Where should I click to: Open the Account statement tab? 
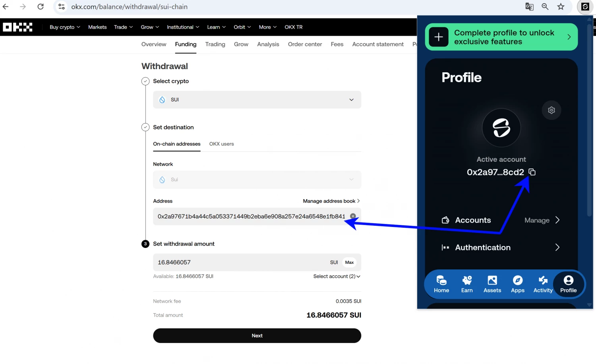pyautogui.click(x=378, y=44)
